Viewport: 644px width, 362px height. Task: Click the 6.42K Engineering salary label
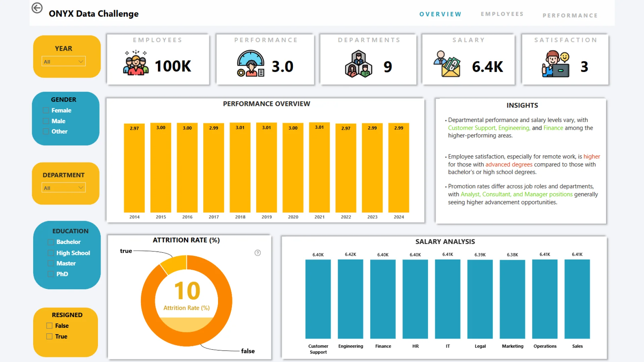(351, 254)
